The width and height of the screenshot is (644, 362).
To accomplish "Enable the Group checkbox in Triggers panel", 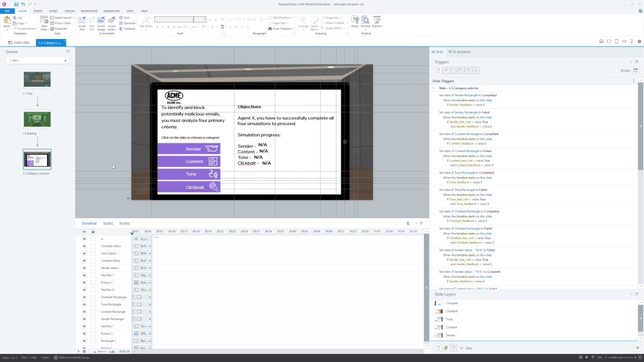I will [x=616, y=70].
